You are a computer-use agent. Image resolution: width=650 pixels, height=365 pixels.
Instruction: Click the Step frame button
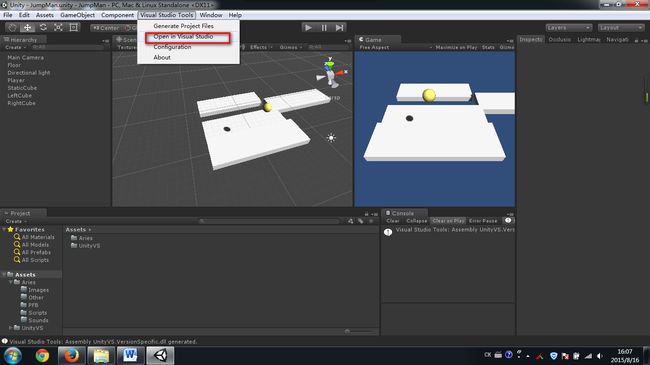tap(340, 28)
